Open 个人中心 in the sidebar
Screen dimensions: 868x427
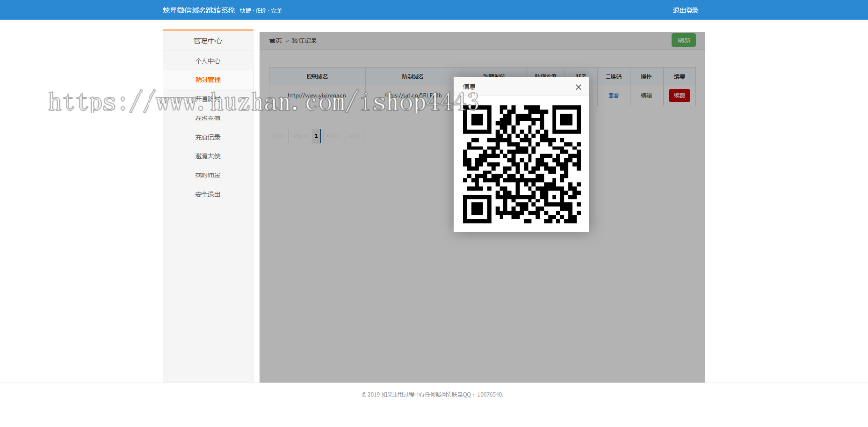207,61
